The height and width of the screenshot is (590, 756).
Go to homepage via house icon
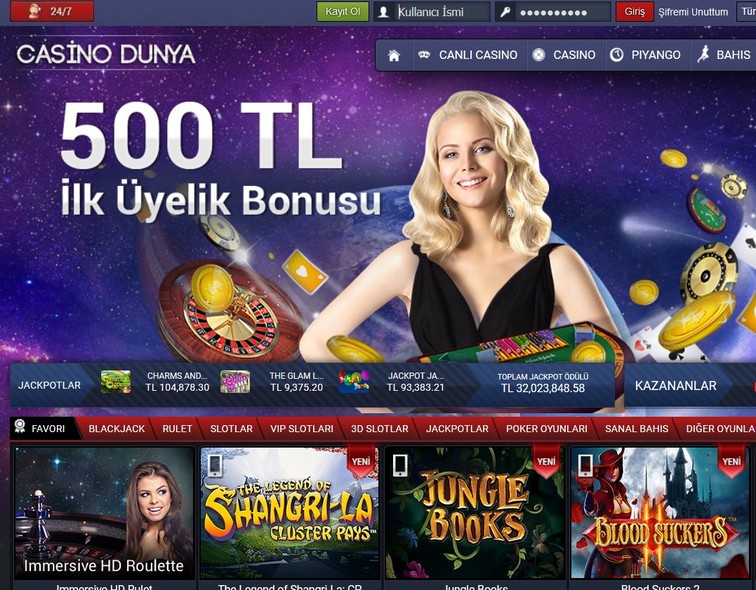pyautogui.click(x=394, y=55)
